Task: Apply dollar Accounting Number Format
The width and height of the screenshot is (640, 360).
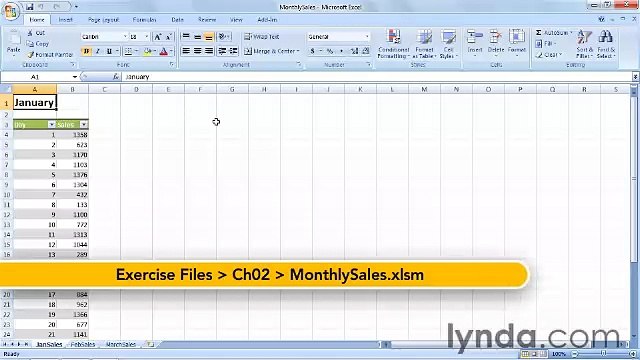Action: tap(312, 51)
